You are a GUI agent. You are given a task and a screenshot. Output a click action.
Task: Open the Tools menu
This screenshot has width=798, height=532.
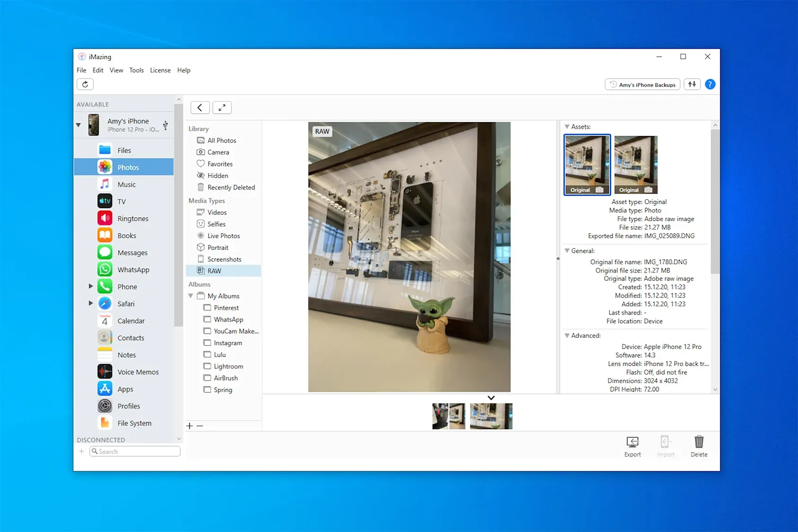(x=136, y=70)
